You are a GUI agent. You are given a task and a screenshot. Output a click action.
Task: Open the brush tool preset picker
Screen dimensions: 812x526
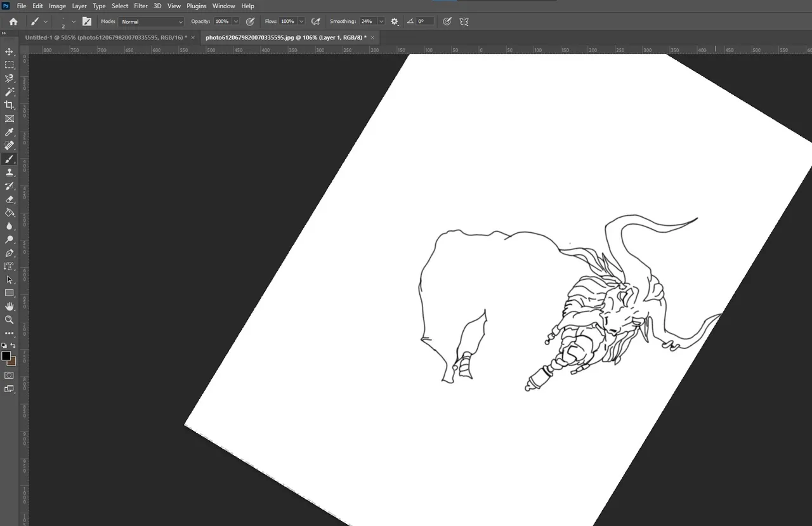click(39, 22)
